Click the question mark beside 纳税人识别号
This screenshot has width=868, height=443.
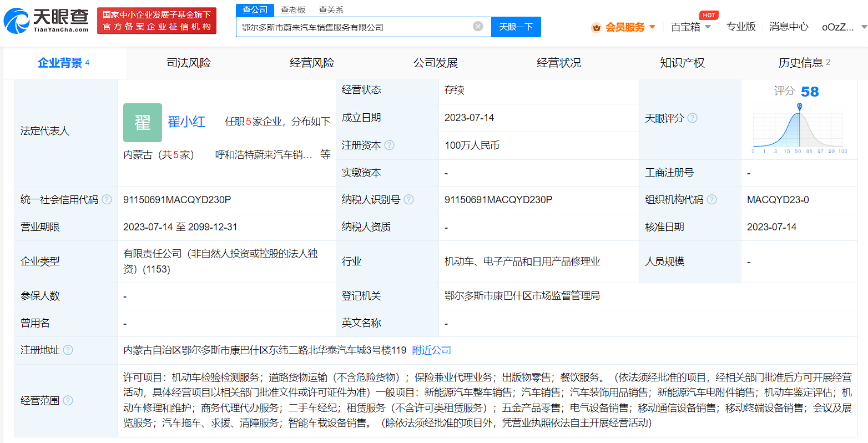(409, 199)
